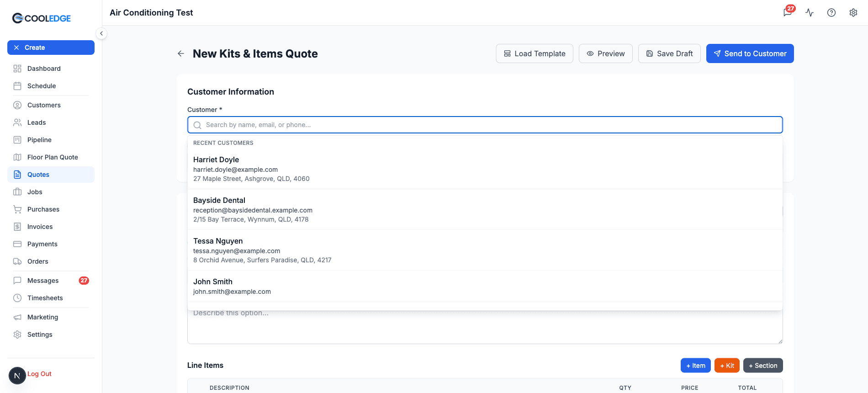Open Orders from the sidebar
The width and height of the screenshot is (868, 393).
(51, 261)
